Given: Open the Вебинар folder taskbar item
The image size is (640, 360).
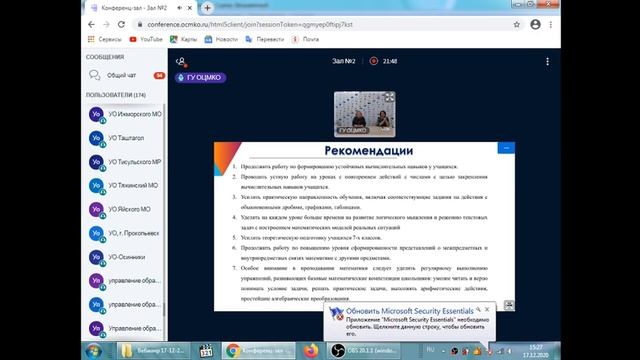Looking at the screenshot, I should click(x=153, y=351).
